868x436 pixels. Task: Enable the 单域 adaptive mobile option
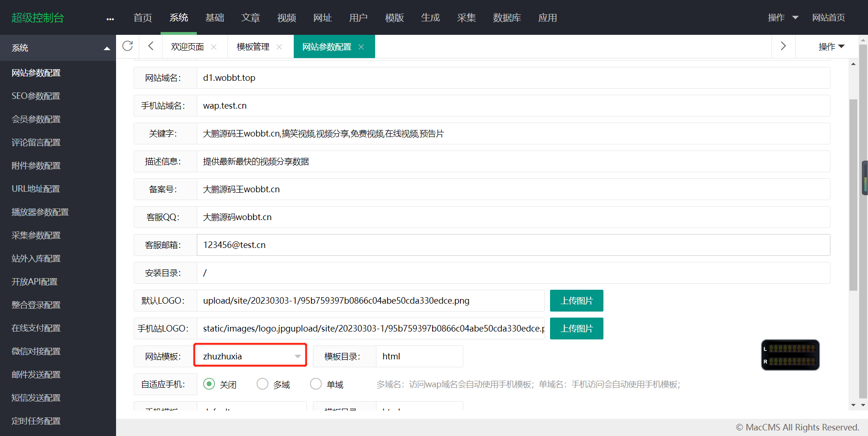[x=316, y=384]
